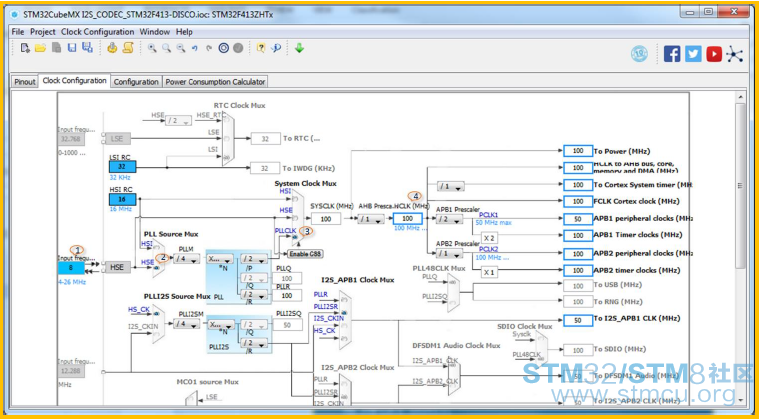Select LSI in RTC Clock Mux
Screen dimensions: 760x419
point(226,157)
